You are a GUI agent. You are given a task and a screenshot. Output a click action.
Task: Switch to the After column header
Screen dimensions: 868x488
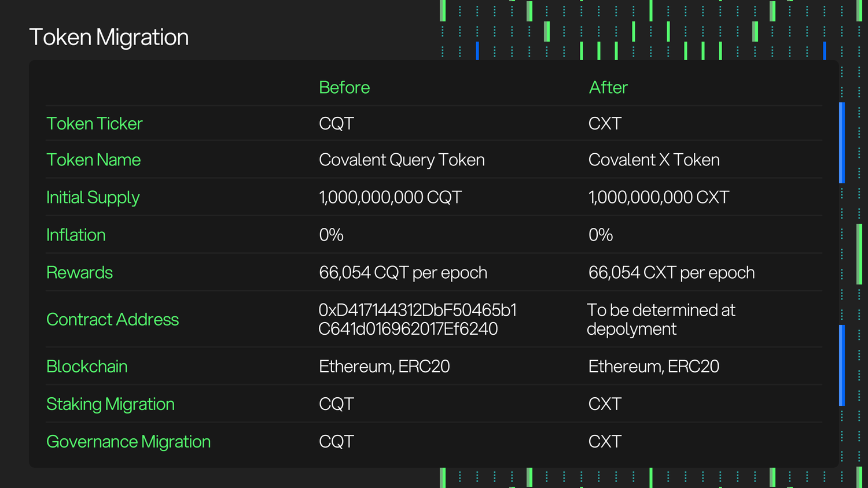(x=608, y=87)
